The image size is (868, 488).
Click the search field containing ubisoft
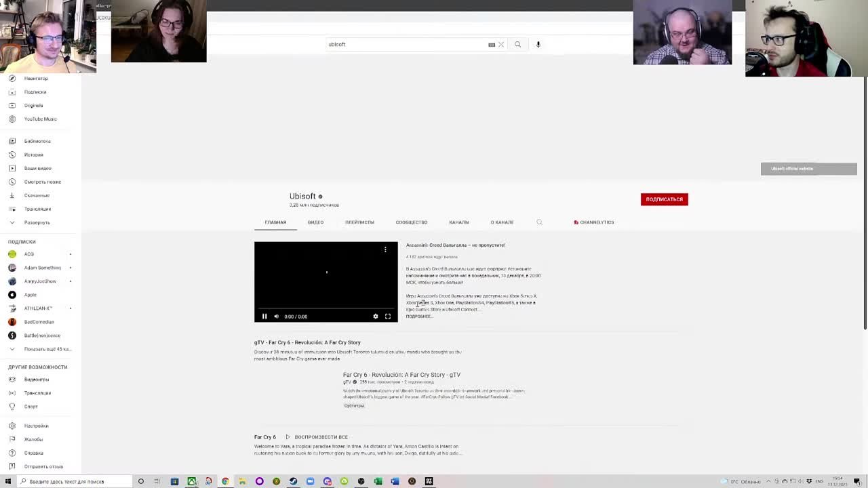click(x=406, y=44)
